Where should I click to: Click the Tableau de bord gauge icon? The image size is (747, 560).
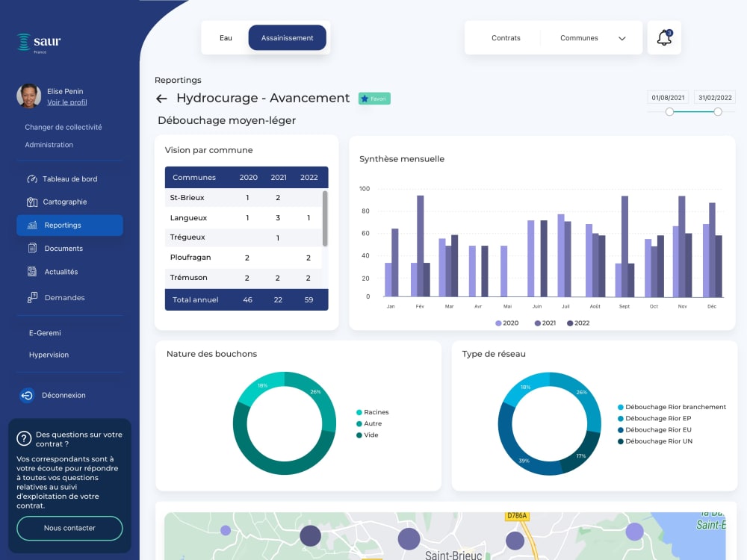(32, 179)
